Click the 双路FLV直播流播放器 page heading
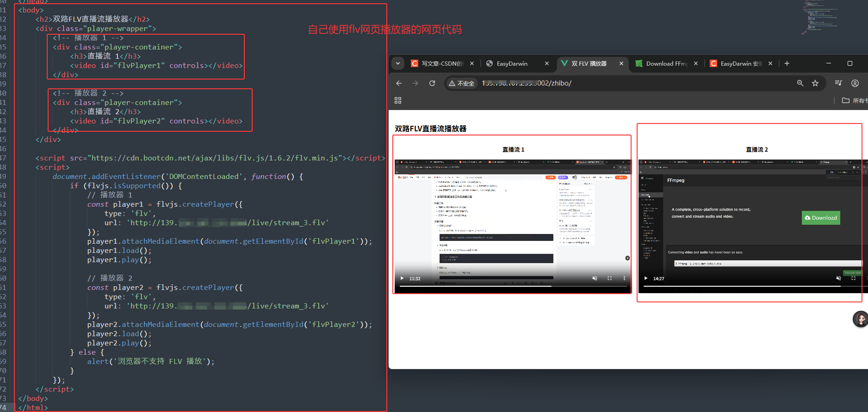 click(x=430, y=129)
